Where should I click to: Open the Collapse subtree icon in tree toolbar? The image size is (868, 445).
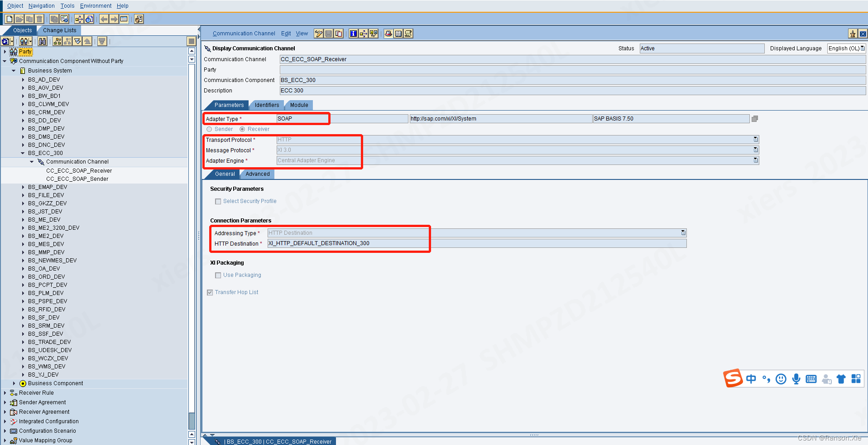67,41
